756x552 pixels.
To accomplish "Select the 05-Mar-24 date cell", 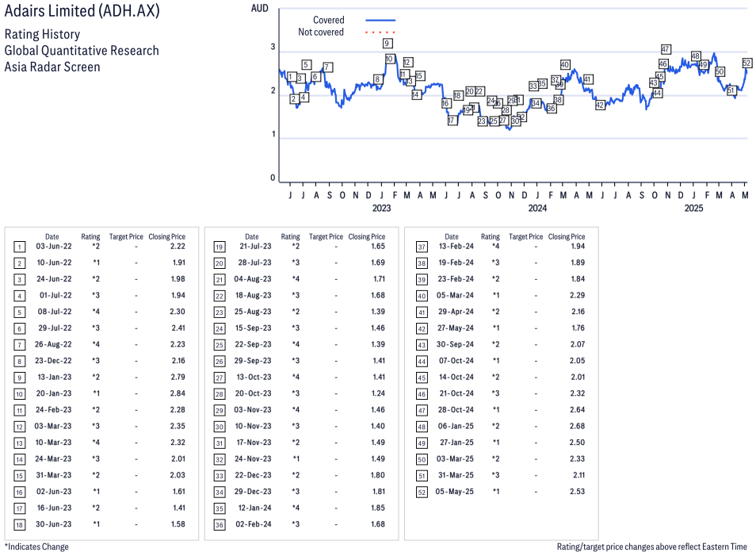I will coord(455,295).
